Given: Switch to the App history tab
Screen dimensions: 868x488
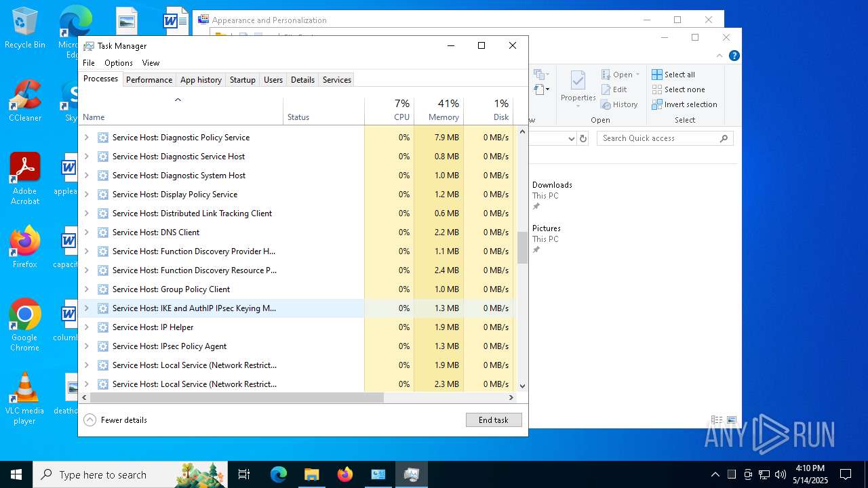Looking at the screenshot, I should pyautogui.click(x=201, y=80).
